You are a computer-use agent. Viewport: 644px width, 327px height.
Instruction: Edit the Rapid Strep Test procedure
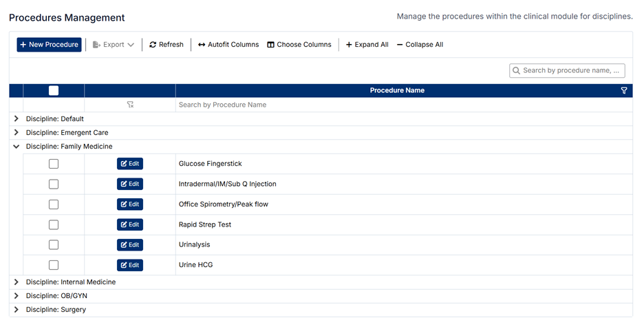pos(130,224)
